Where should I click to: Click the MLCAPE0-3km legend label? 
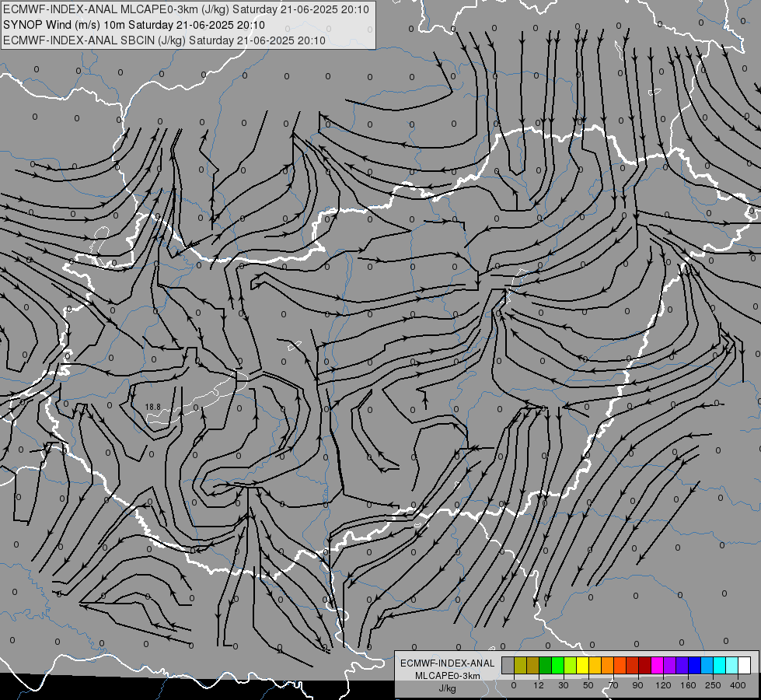[x=447, y=676]
